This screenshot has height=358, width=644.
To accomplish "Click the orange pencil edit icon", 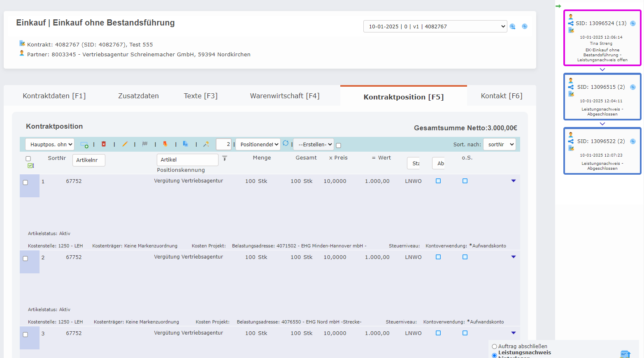I will pyautogui.click(x=125, y=144).
